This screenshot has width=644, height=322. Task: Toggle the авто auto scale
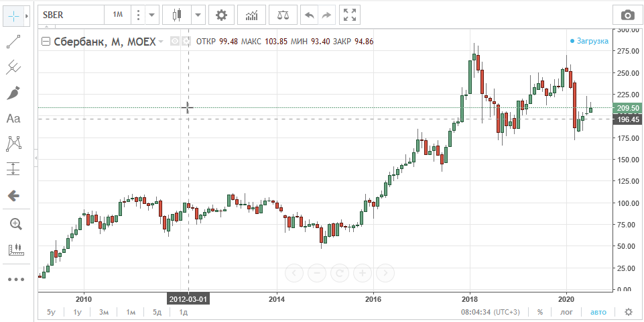click(x=598, y=312)
